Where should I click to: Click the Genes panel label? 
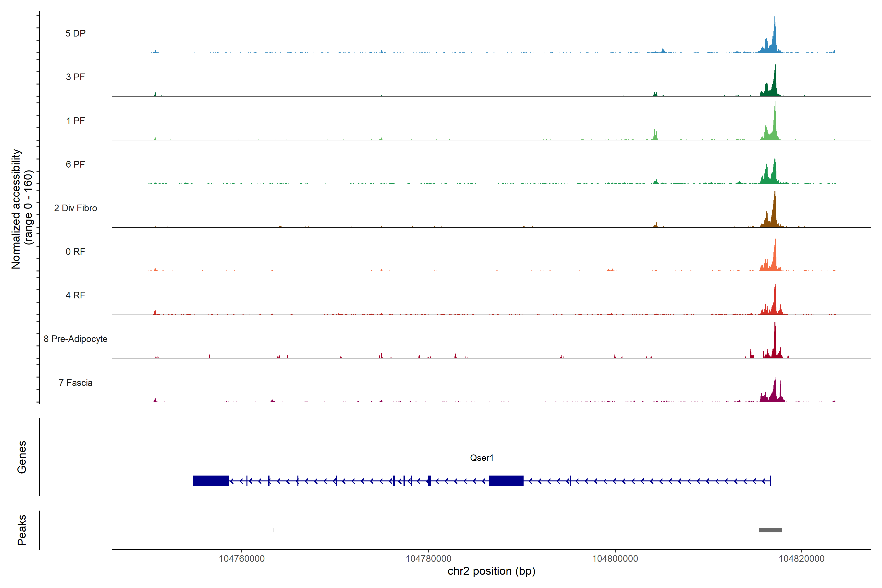tap(22, 457)
